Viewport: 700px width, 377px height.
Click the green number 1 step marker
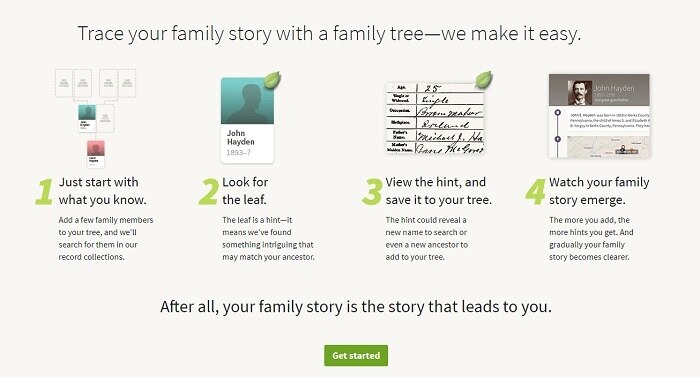[x=44, y=192]
